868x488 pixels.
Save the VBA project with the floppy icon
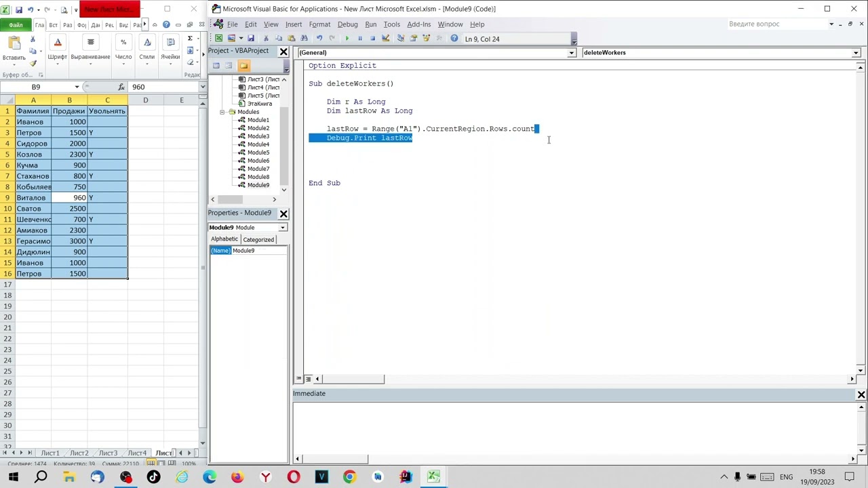coord(250,39)
